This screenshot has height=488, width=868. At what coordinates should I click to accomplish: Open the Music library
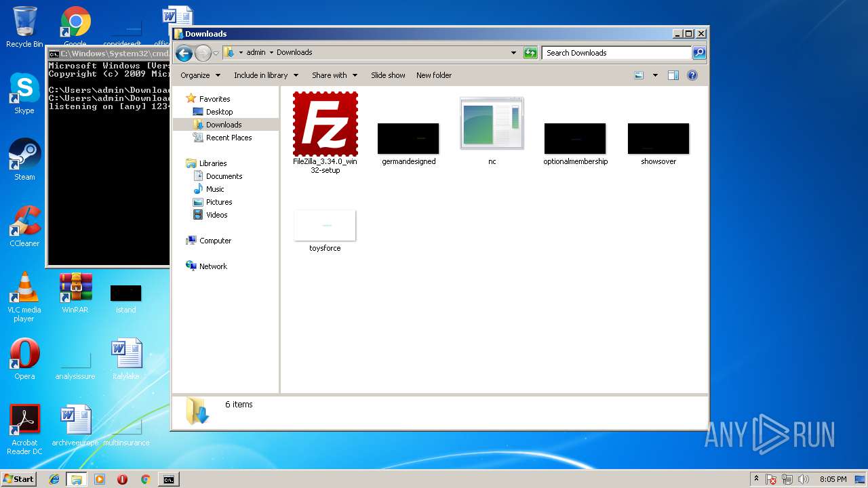[x=215, y=189]
